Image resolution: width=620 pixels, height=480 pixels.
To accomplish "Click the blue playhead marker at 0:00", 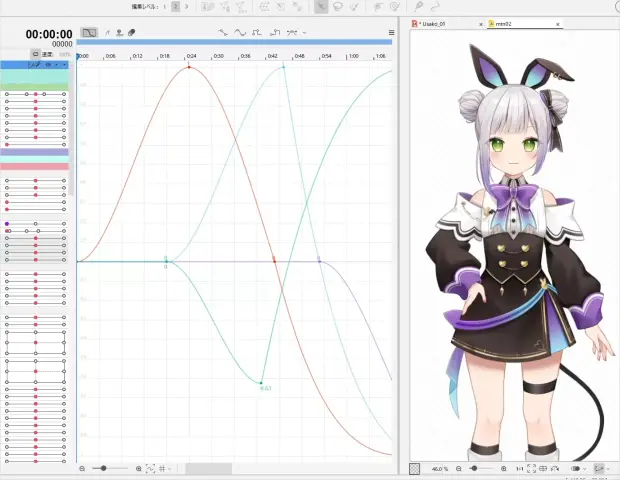I will coord(78,57).
